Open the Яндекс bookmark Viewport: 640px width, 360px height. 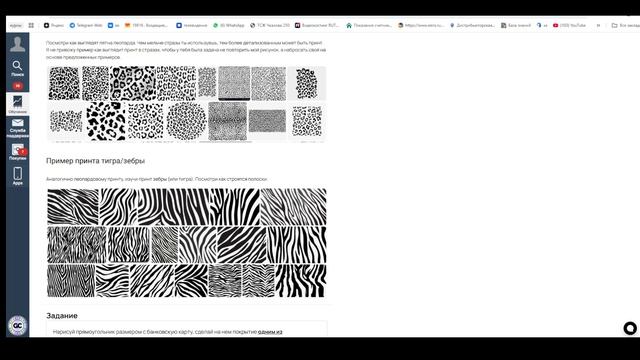(x=53, y=25)
